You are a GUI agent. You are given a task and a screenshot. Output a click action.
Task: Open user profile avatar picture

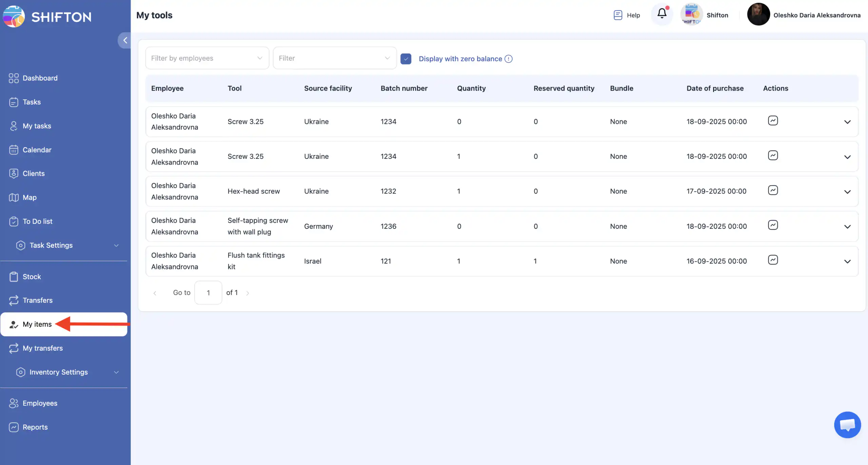coord(758,15)
